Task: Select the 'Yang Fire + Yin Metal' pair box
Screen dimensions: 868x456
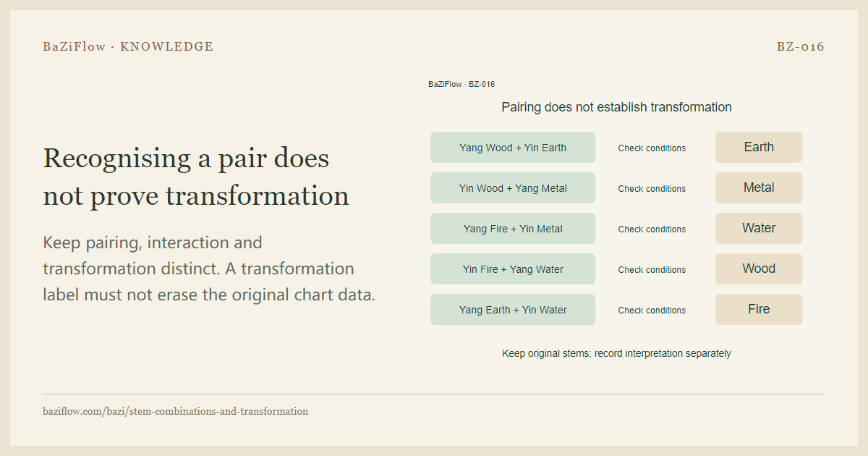Action: [513, 229]
